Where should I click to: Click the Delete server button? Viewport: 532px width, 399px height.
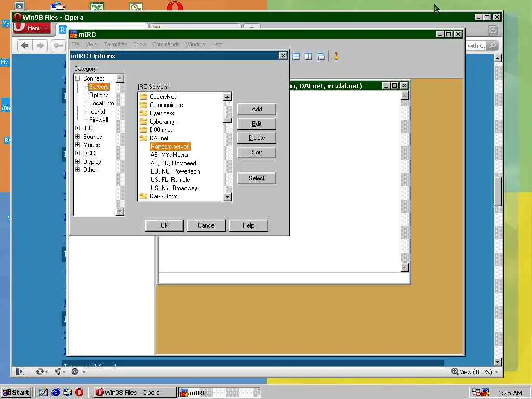(257, 138)
